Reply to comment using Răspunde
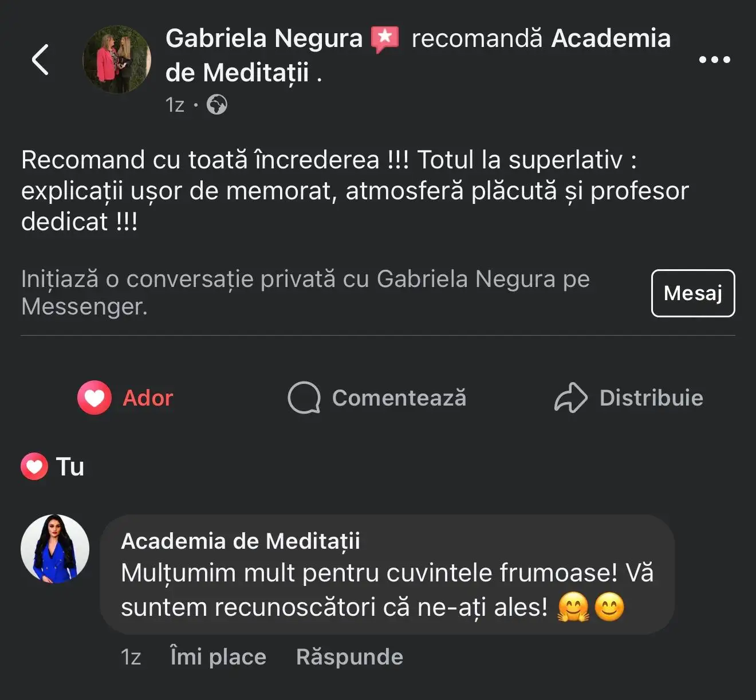Image resolution: width=756 pixels, height=700 pixels. pos(349,656)
